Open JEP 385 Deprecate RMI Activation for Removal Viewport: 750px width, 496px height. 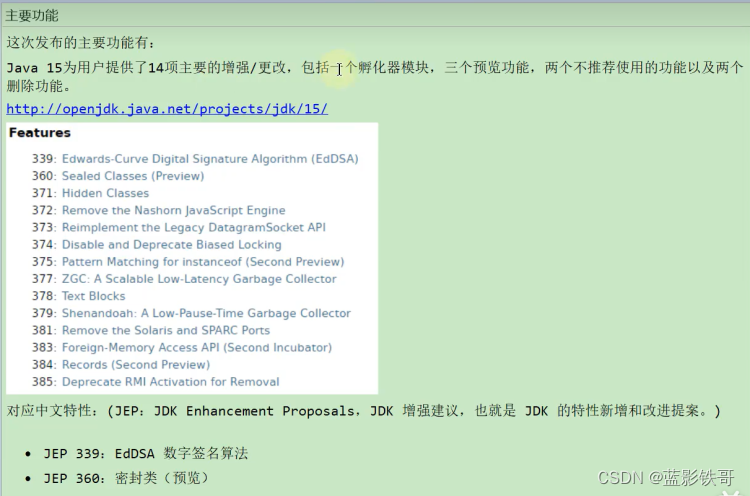coord(171,382)
